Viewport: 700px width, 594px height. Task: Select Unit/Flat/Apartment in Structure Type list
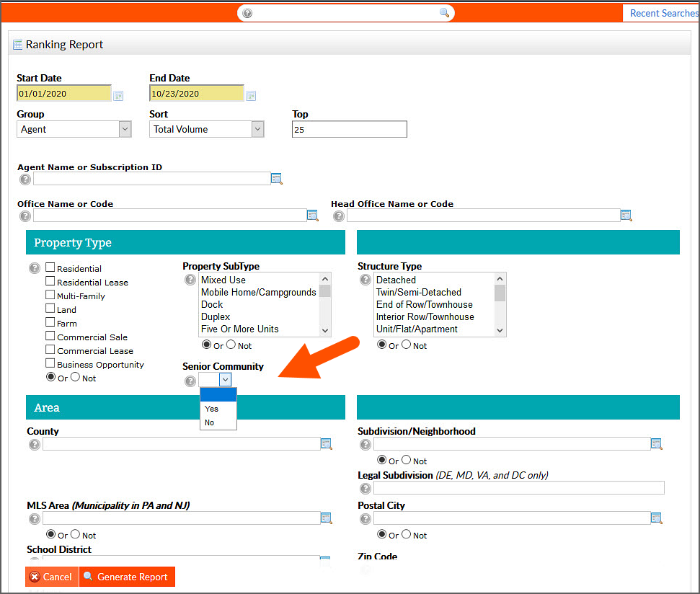[x=435, y=329]
